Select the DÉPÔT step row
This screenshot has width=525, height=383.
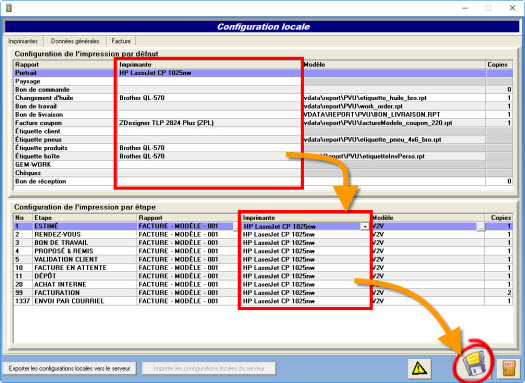point(263,276)
